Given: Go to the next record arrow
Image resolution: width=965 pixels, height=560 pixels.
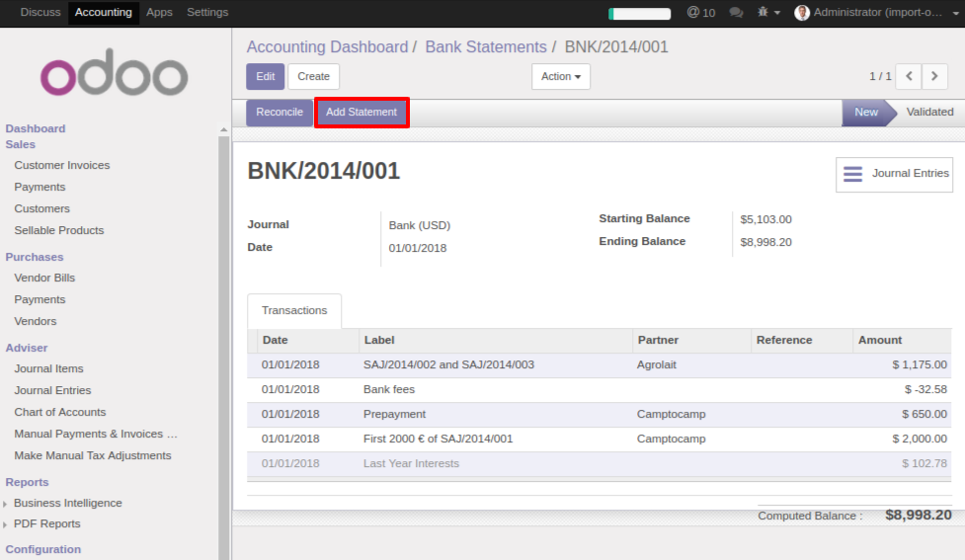Looking at the screenshot, I should [934, 76].
